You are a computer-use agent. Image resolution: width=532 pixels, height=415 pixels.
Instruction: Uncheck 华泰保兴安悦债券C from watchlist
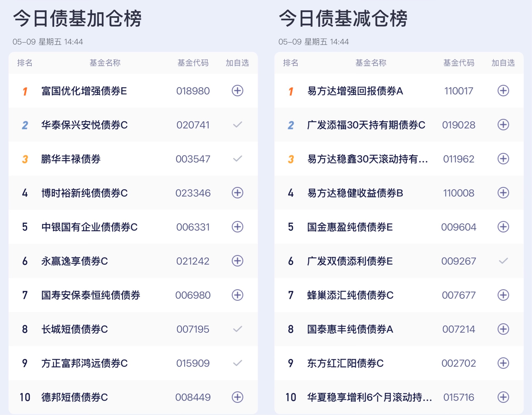click(x=237, y=124)
